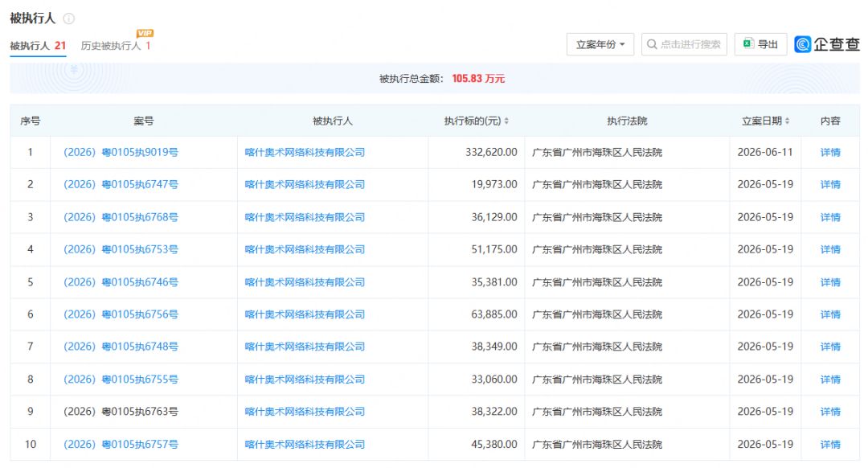The image size is (868, 468).
Task: Open company link in row 10
Action: coord(305,444)
